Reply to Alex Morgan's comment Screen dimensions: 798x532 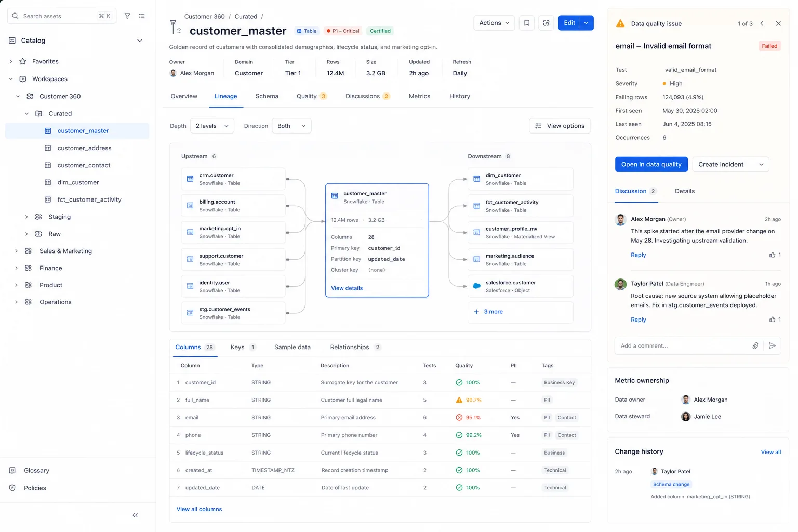[x=639, y=255]
